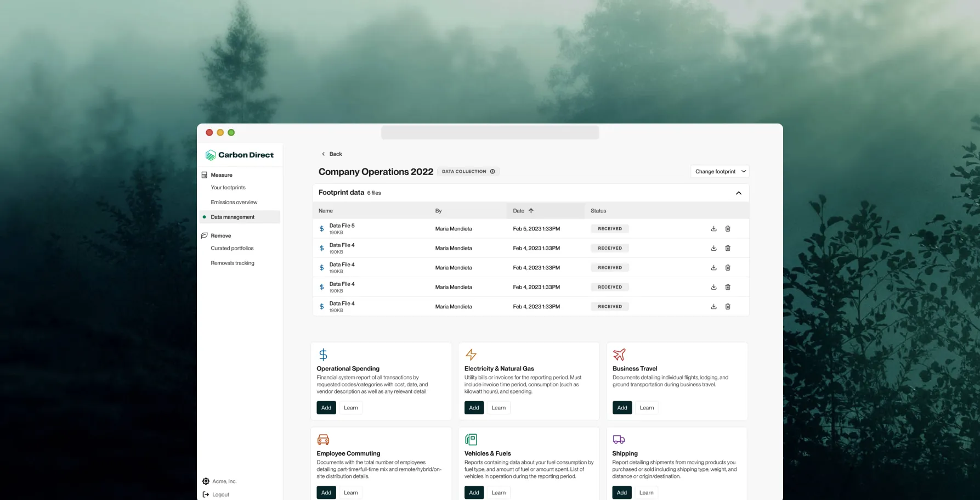Image resolution: width=980 pixels, height=500 pixels.
Task: Click the Business Travel card title
Action: (x=635, y=369)
